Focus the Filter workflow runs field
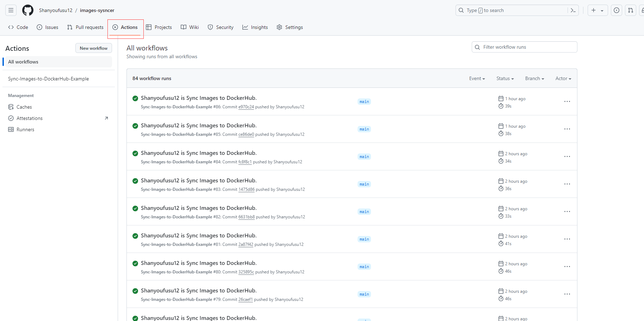This screenshot has width=644, height=321. [524, 47]
